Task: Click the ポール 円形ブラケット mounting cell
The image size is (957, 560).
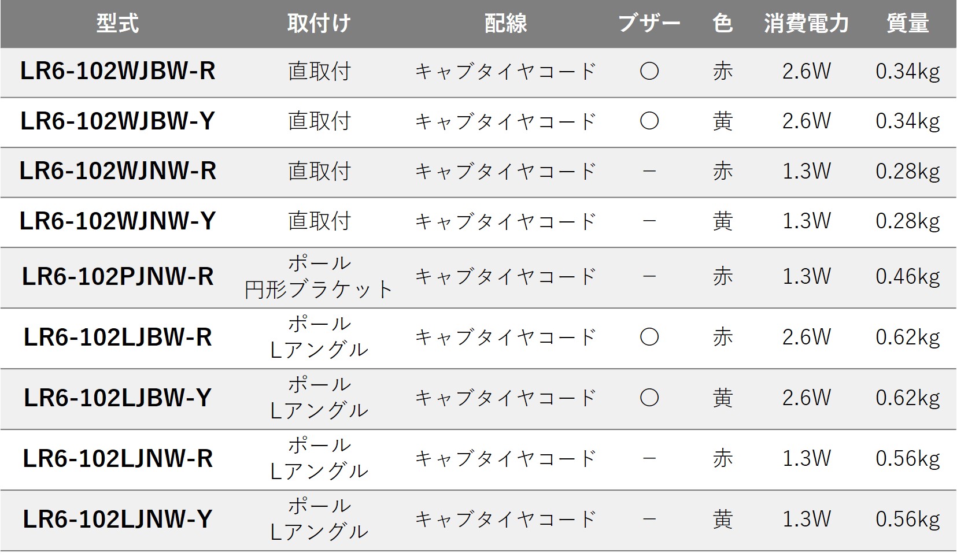Action: (319, 277)
